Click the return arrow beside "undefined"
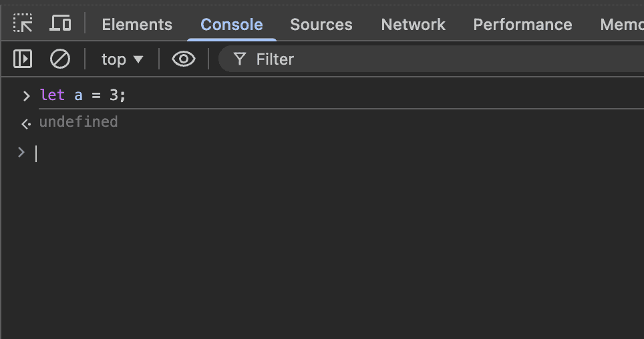This screenshot has height=339, width=644. click(x=26, y=123)
